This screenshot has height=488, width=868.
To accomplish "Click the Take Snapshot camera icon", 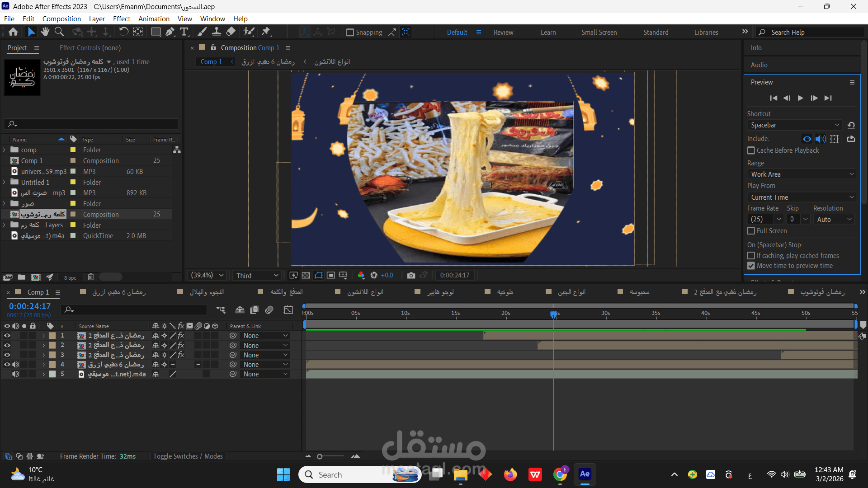I will pos(411,275).
